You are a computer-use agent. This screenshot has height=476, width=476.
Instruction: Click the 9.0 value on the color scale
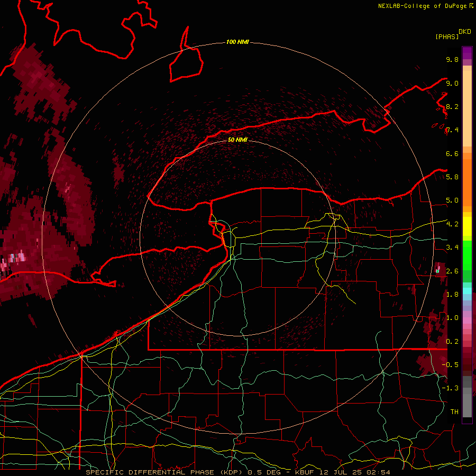tap(452, 83)
